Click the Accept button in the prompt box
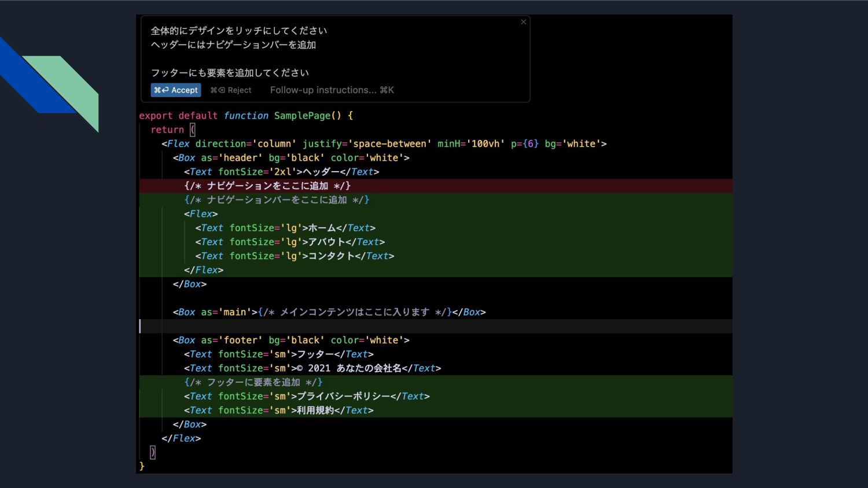868x488 pixels. point(176,90)
